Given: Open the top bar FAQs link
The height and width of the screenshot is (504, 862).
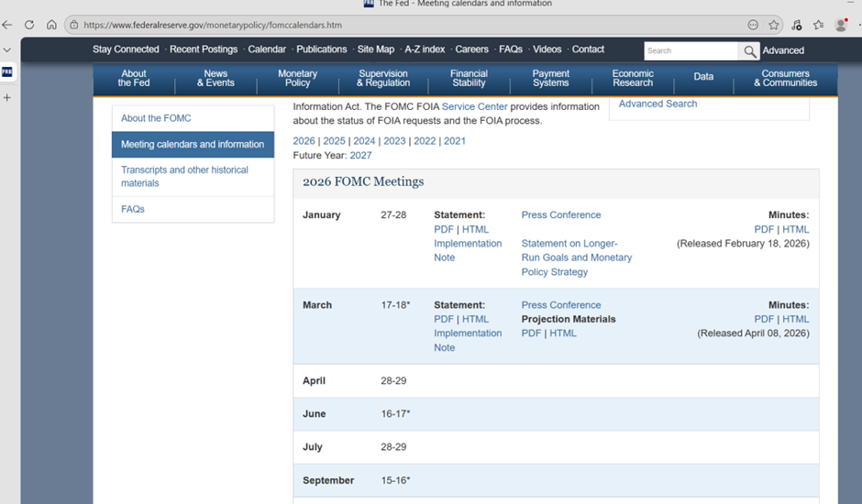Looking at the screenshot, I should [511, 49].
